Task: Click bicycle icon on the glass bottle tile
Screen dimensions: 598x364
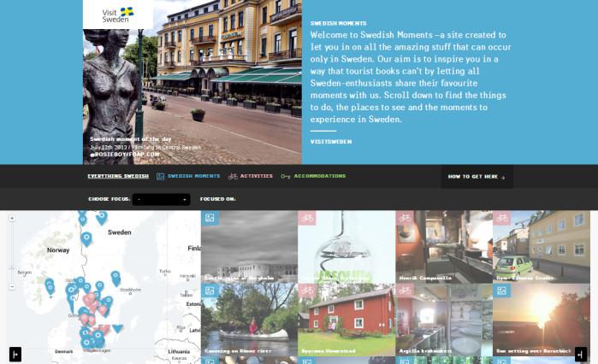Action: pos(307,218)
